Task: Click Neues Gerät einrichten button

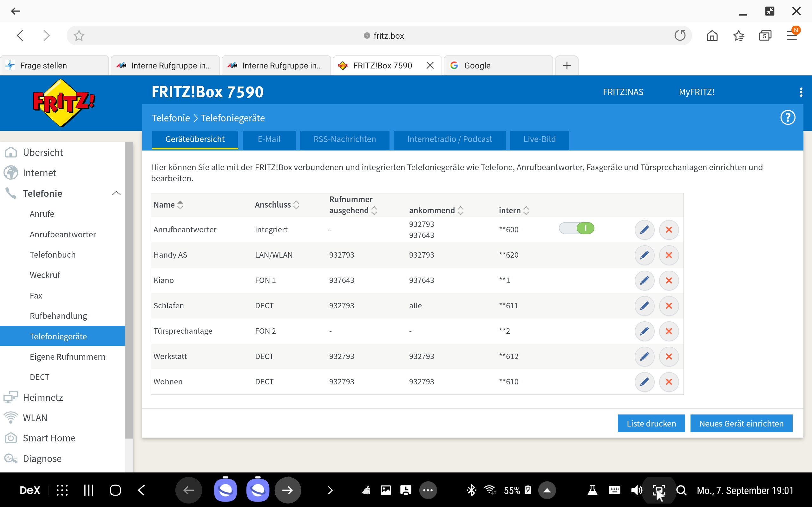Action: (x=741, y=424)
